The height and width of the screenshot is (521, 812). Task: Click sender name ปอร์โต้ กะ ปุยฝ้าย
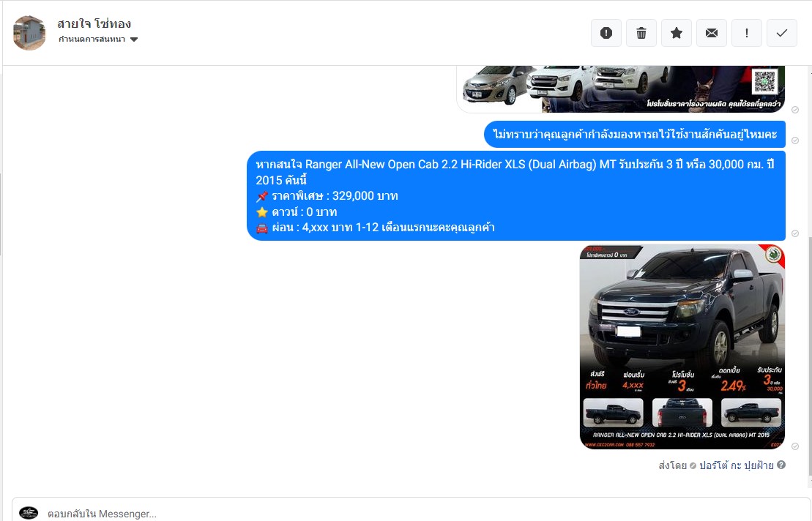coord(737,465)
